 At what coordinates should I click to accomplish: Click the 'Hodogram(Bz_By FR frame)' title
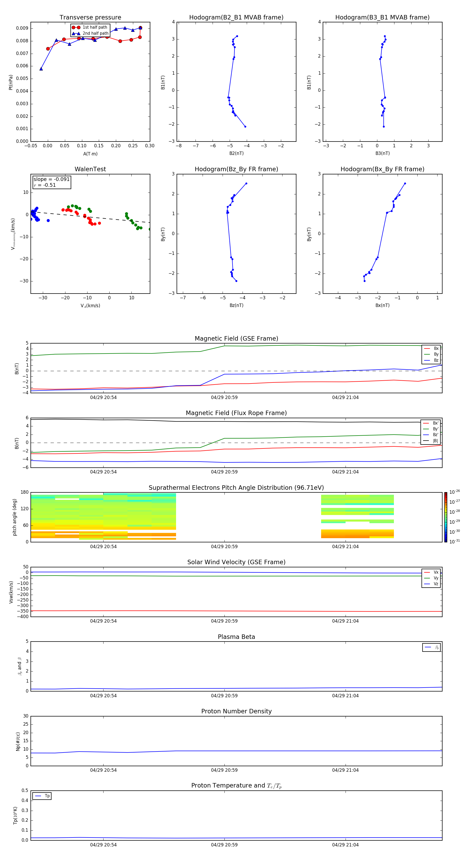236,169
